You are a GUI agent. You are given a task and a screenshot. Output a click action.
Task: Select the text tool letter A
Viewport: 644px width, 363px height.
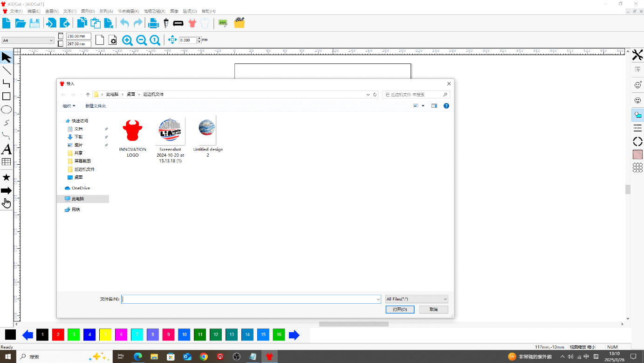coord(7,149)
